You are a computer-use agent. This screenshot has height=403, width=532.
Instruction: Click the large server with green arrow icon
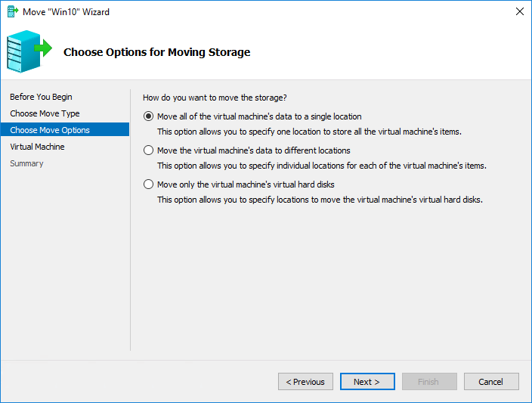[x=29, y=51]
